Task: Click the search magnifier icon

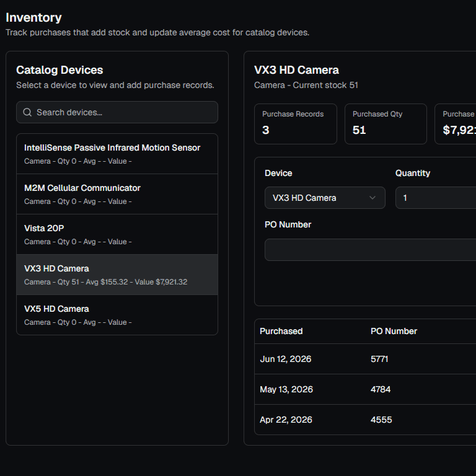Action: click(27, 112)
